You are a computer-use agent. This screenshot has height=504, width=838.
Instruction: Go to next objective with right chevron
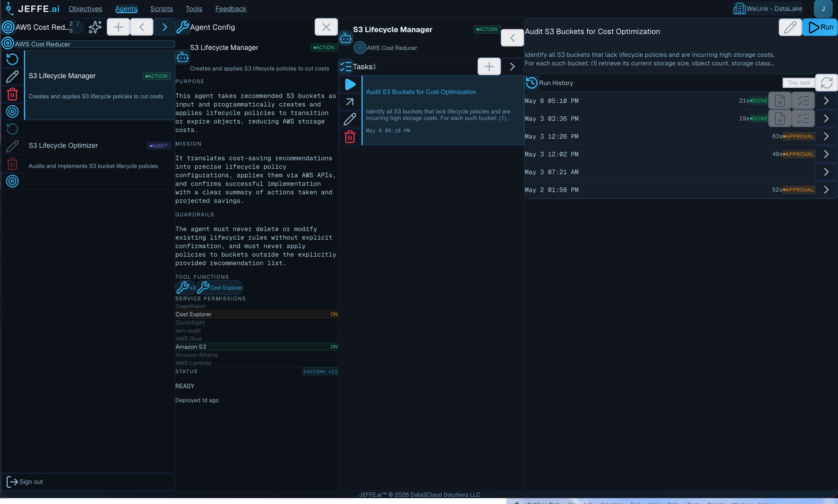point(165,27)
